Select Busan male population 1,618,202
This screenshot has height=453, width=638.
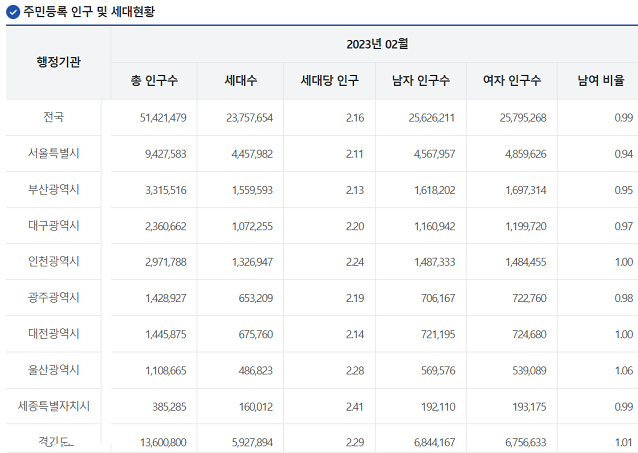435,190
